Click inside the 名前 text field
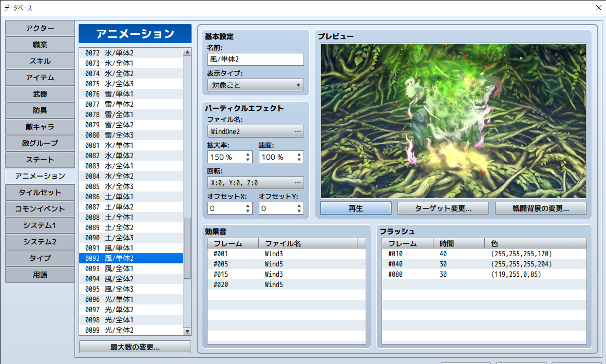Screen dimensions: 606x364 click(x=255, y=59)
